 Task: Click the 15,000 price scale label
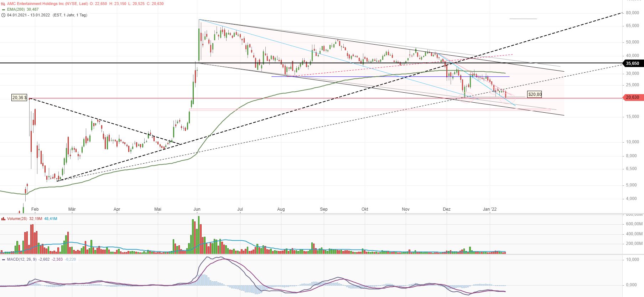632,117
